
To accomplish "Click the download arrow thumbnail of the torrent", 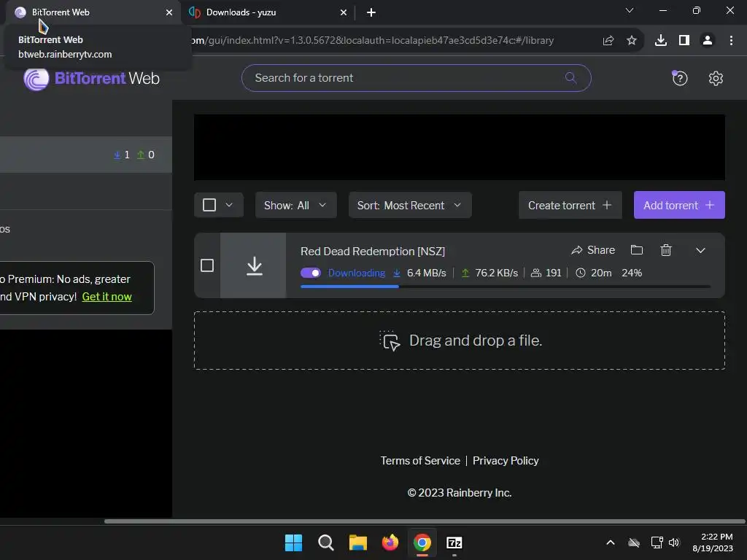I will tap(254, 265).
